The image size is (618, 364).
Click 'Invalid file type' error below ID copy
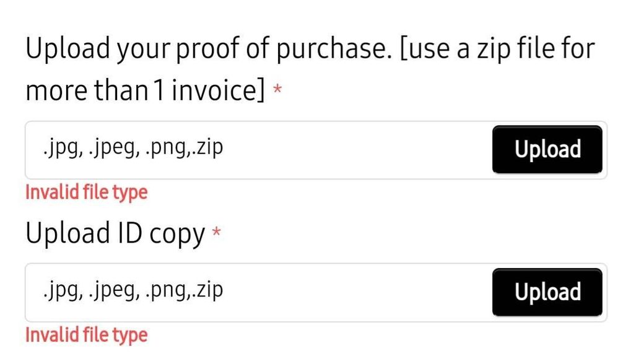click(86, 336)
